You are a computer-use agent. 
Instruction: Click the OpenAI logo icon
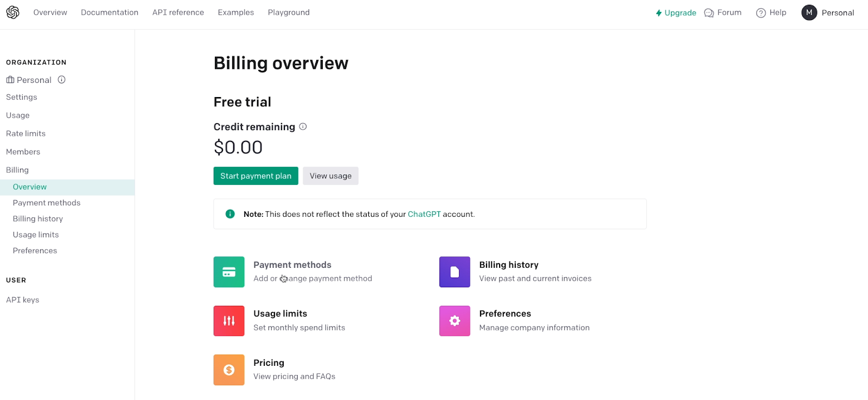pyautogui.click(x=13, y=12)
